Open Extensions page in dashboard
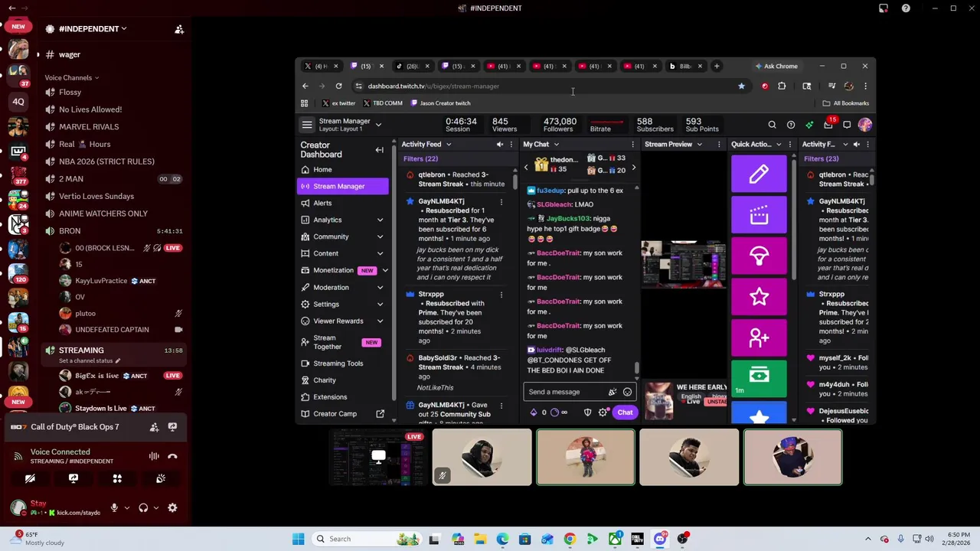This screenshot has height=551, width=980. coord(342,397)
